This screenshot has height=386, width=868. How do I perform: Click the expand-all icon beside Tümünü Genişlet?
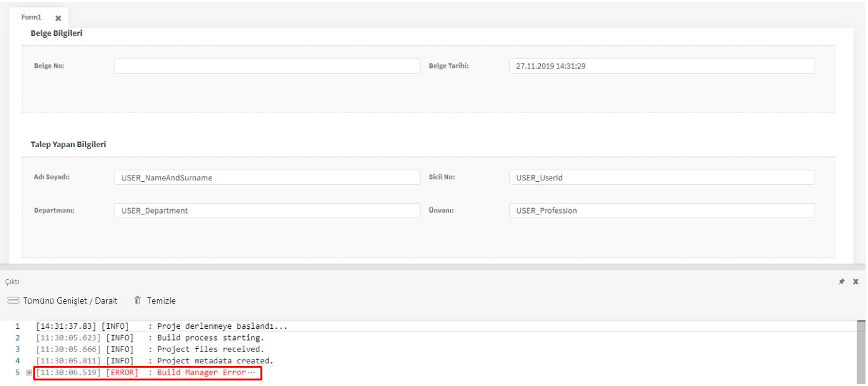click(x=13, y=301)
